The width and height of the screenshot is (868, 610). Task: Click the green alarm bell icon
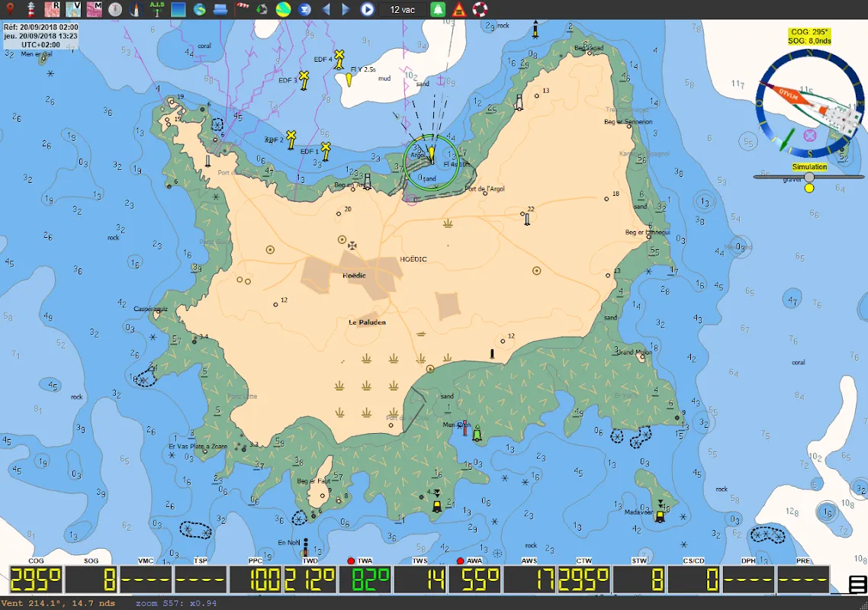click(438, 9)
